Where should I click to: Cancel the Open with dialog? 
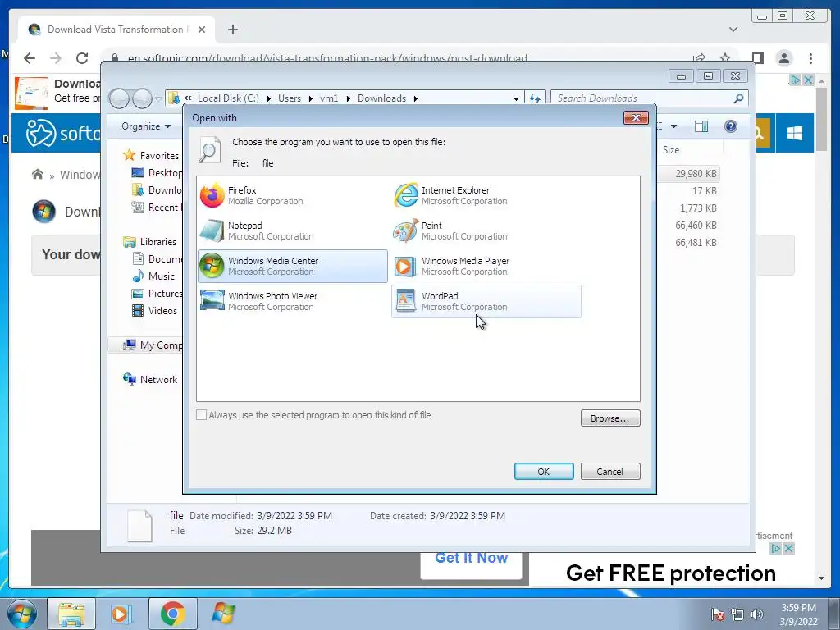click(610, 472)
